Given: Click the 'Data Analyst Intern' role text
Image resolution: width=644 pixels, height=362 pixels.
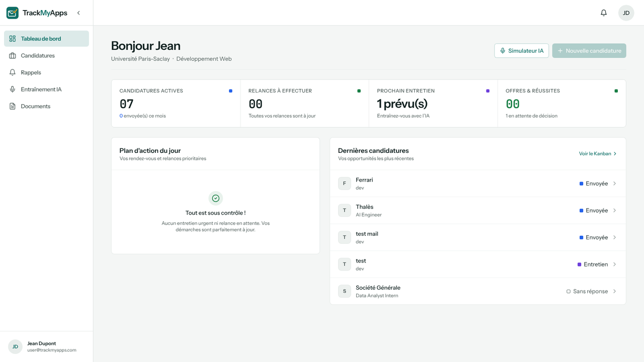Looking at the screenshot, I should tap(377, 296).
